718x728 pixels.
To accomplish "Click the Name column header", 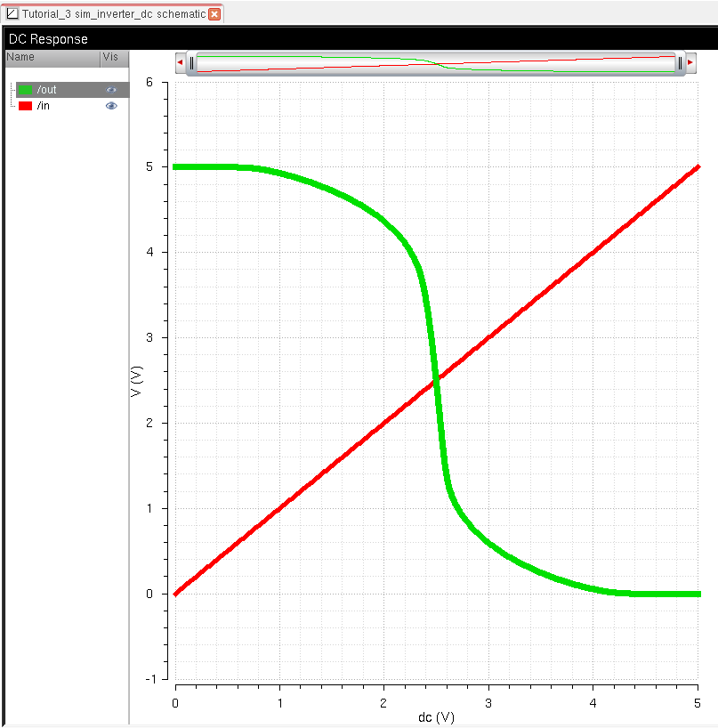I will (52, 58).
